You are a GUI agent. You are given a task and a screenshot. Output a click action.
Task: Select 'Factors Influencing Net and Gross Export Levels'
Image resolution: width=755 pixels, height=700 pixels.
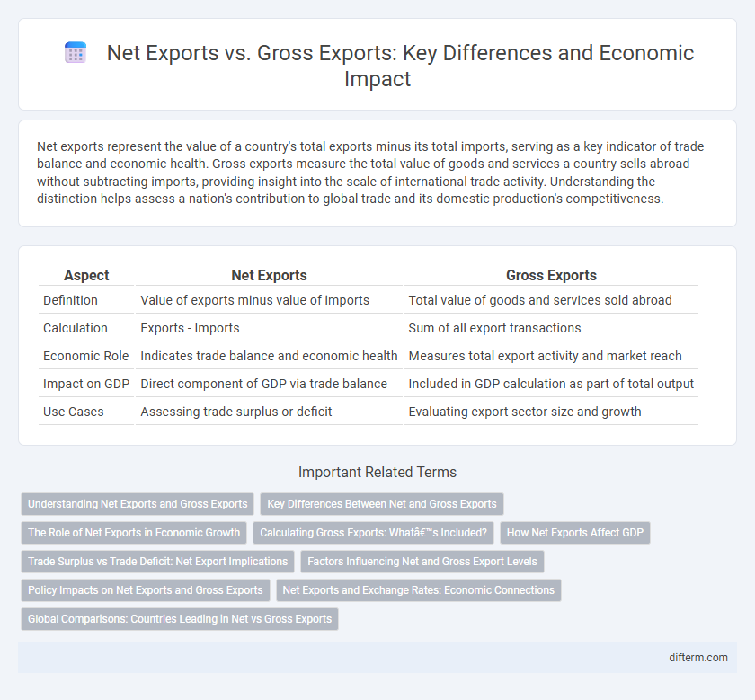422,562
